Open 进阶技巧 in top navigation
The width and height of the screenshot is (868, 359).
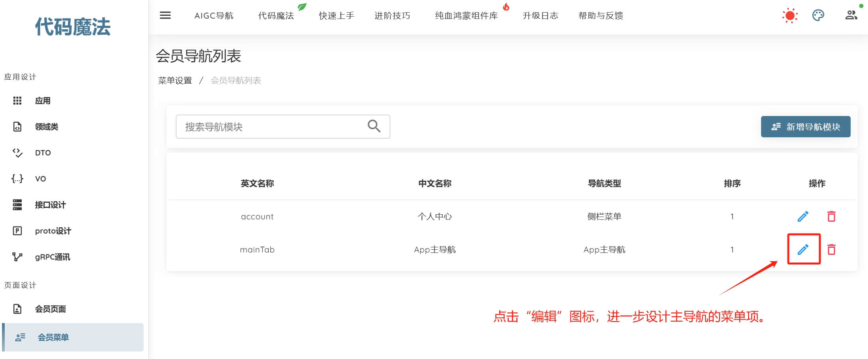tap(392, 16)
